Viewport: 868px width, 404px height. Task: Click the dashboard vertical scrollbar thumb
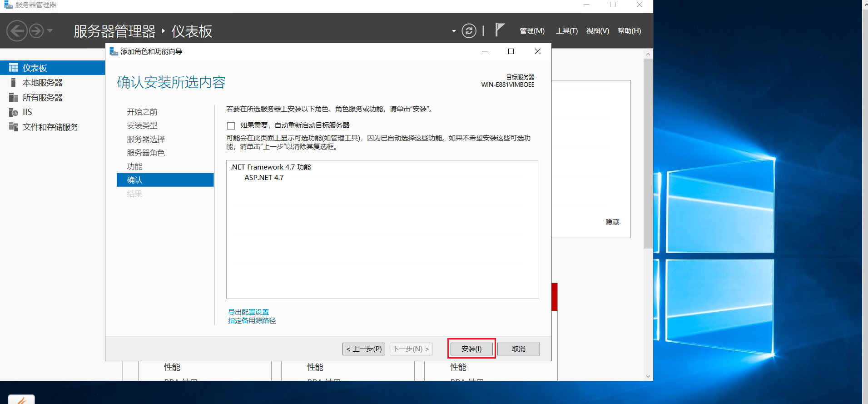pos(648,154)
